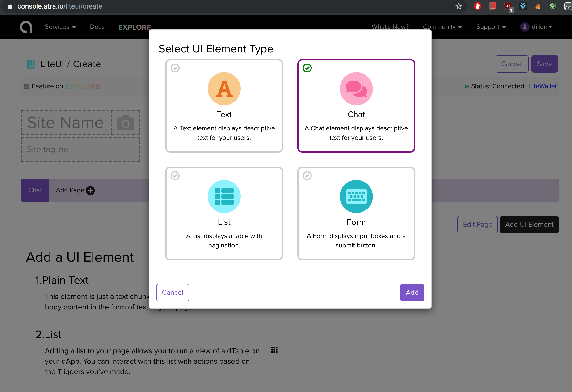Switch to the Chat page tab
The width and height of the screenshot is (572, 392).
[x=35, y=190]
